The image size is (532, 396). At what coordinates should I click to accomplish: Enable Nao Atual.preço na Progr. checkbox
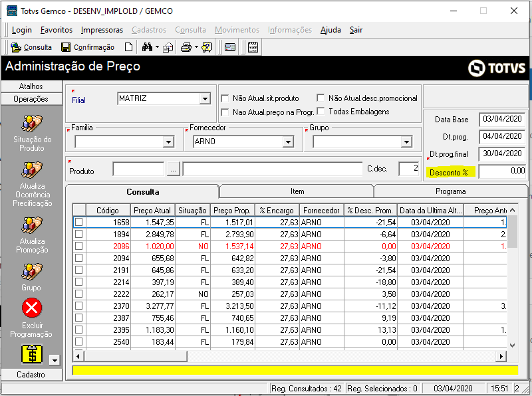(x=225, y=112)
